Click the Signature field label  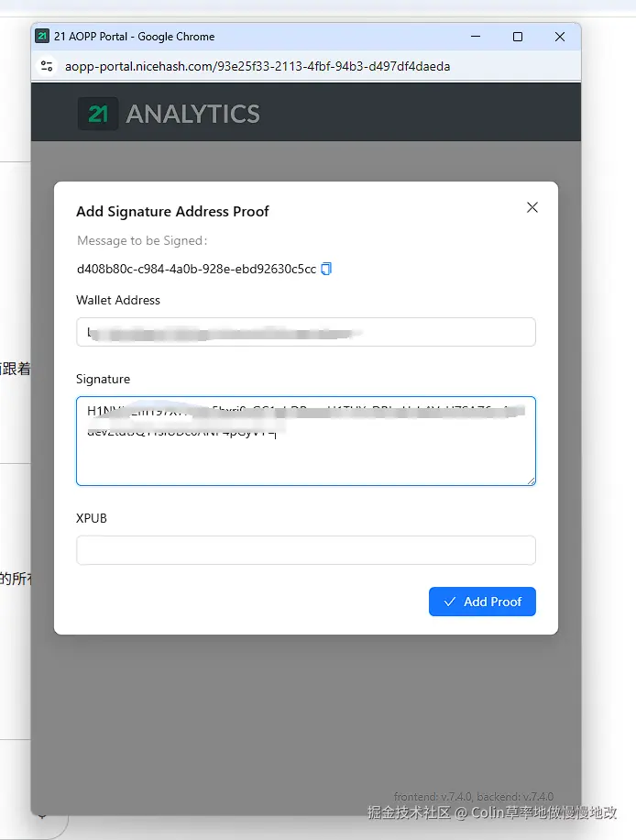coord(103,379)
